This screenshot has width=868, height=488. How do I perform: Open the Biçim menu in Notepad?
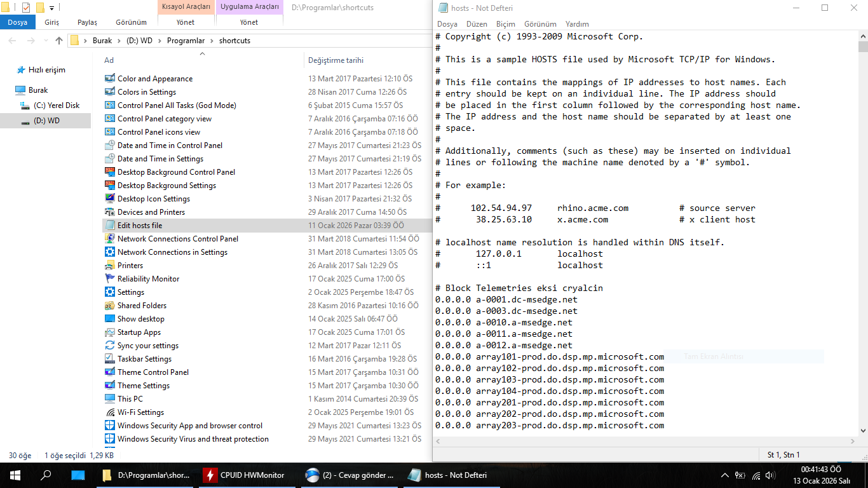(506, 24)
